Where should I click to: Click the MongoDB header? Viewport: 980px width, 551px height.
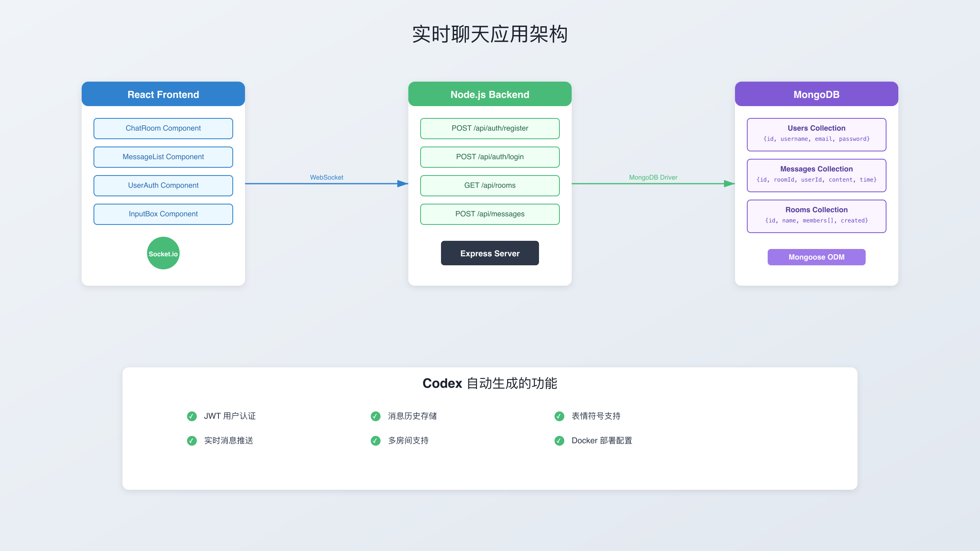point(817,94)
